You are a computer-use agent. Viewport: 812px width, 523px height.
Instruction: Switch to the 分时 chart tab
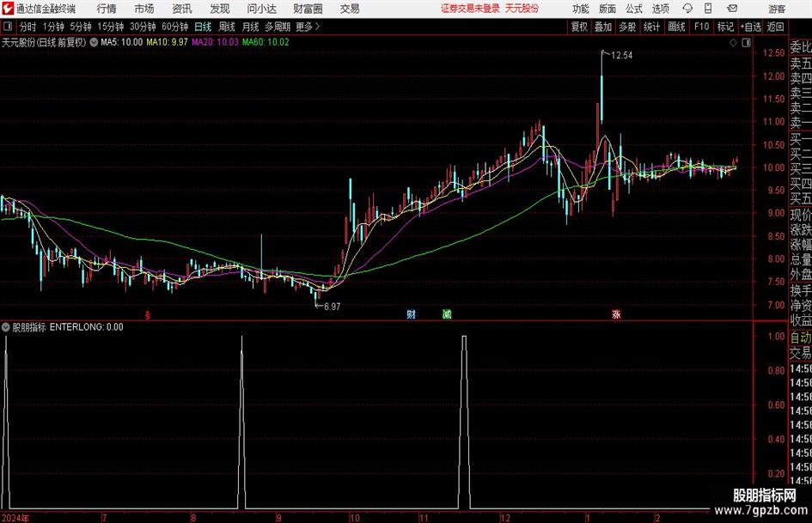coord(28,27)
